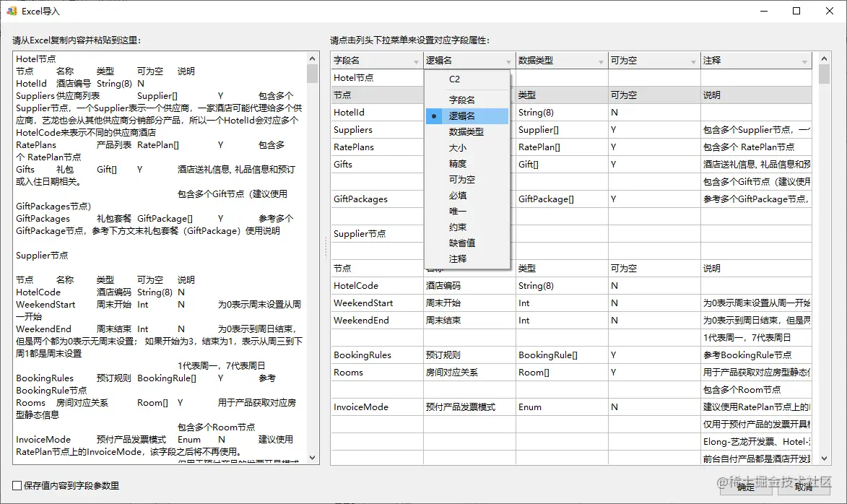Select the HotelCode cell in grid
The image size is (847, 504).
(x=377, y=286)
